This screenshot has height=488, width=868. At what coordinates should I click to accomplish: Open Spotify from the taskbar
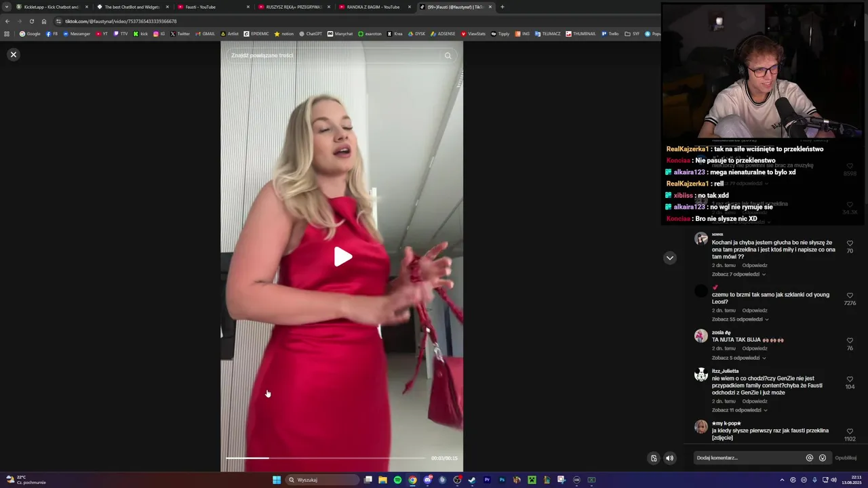tap(397, 480)
